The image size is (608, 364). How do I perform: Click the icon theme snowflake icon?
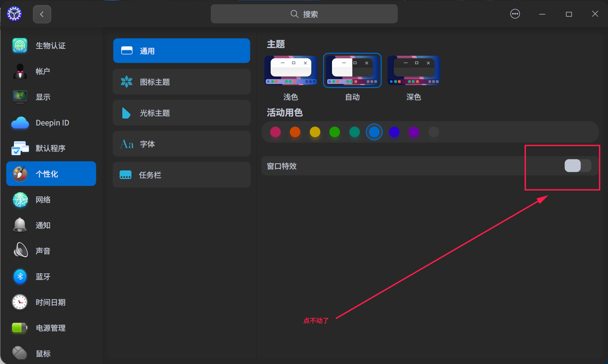[127, 82]
